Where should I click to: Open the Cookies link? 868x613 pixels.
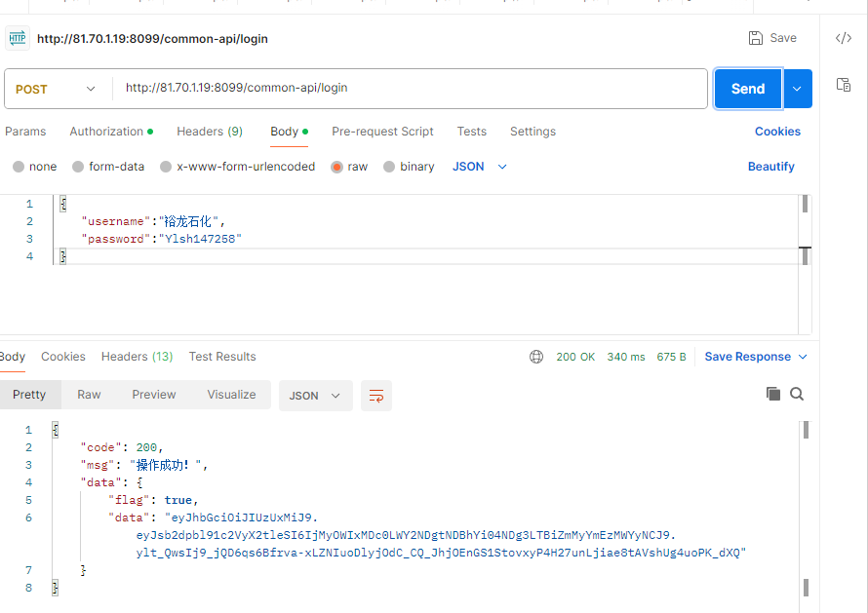[777, 132]
